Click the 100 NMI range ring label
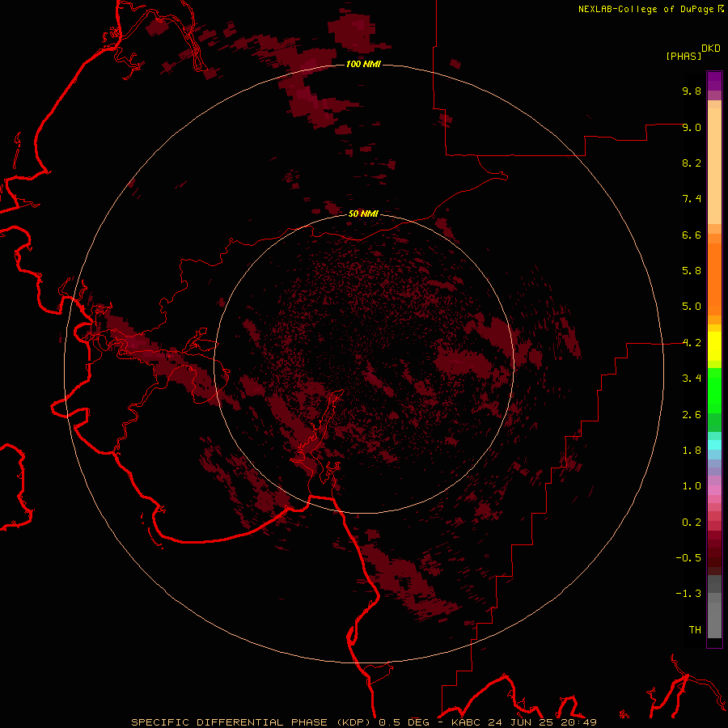The height and width of the screenshot is (728, 728). click(x=363, y=64)
